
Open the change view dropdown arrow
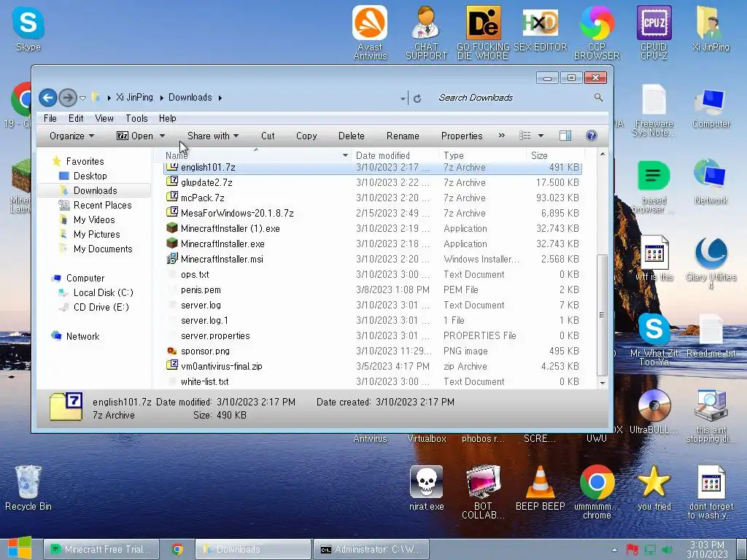(x=541, y=136)
